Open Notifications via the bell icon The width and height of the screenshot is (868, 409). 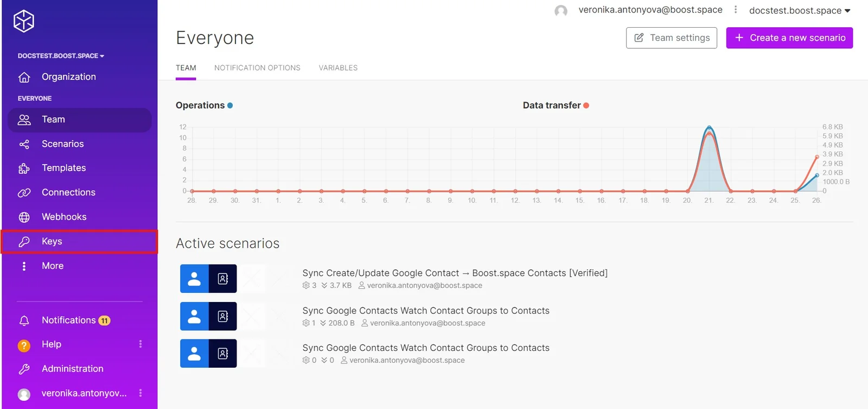tap(24, 320)
